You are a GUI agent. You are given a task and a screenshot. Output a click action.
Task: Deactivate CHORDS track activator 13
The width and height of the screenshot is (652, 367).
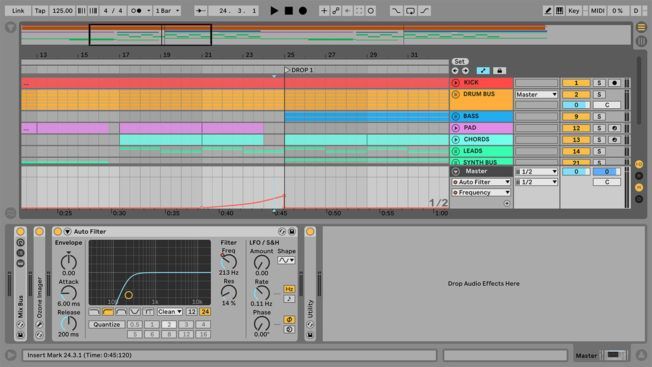pos(576,140)
